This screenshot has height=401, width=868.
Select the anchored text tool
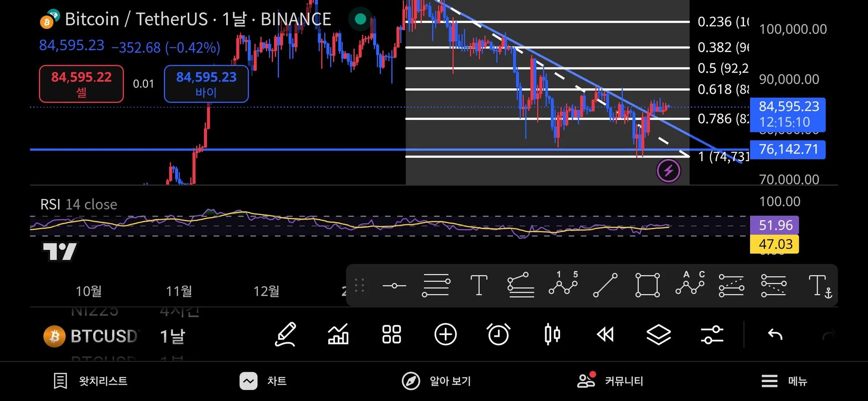click(x=820, y=286)
